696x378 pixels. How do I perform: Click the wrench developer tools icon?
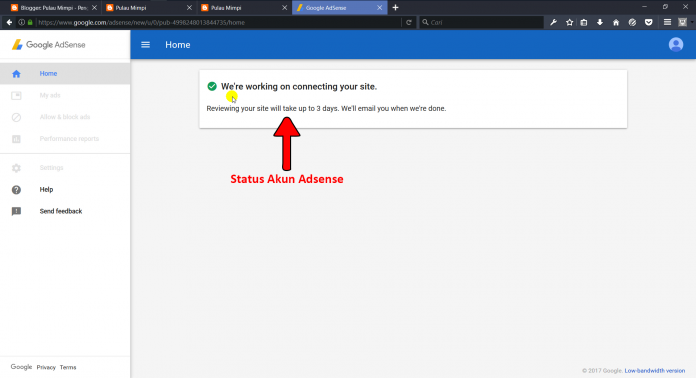pos(554,22)
